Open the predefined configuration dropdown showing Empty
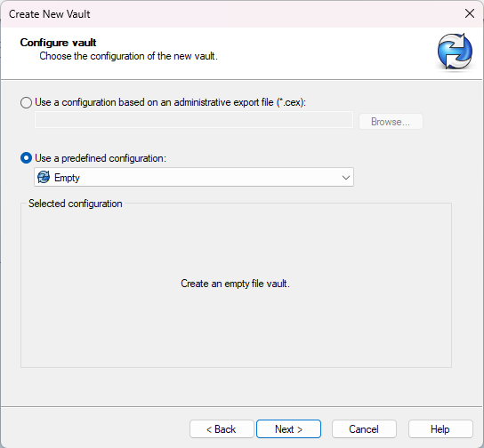Screen dimensions: 484x448 (x=194, y=177)
